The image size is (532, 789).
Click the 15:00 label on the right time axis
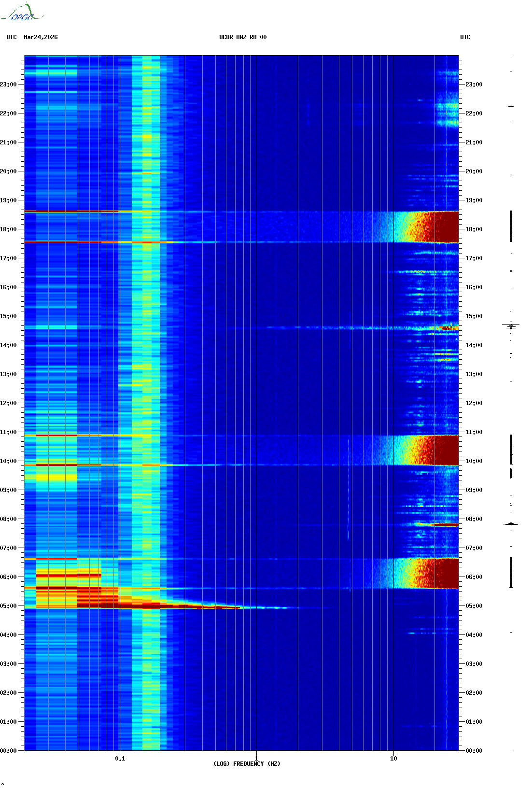(474, 316)
